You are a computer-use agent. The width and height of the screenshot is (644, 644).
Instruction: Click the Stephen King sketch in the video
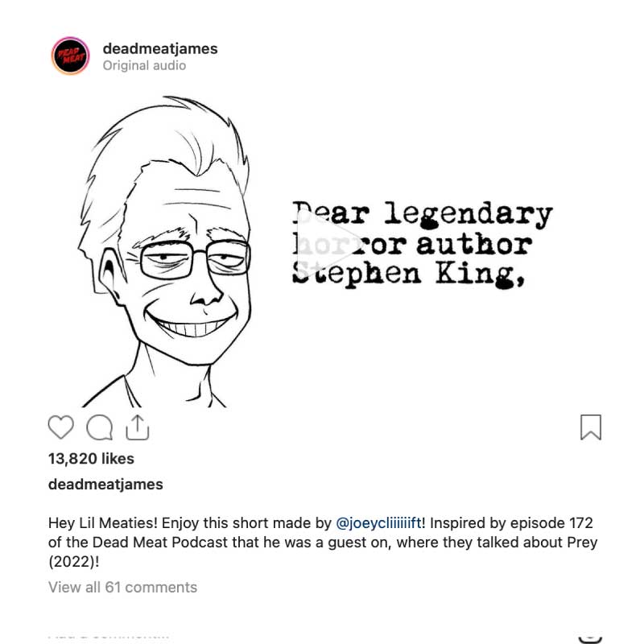[164, 251]
